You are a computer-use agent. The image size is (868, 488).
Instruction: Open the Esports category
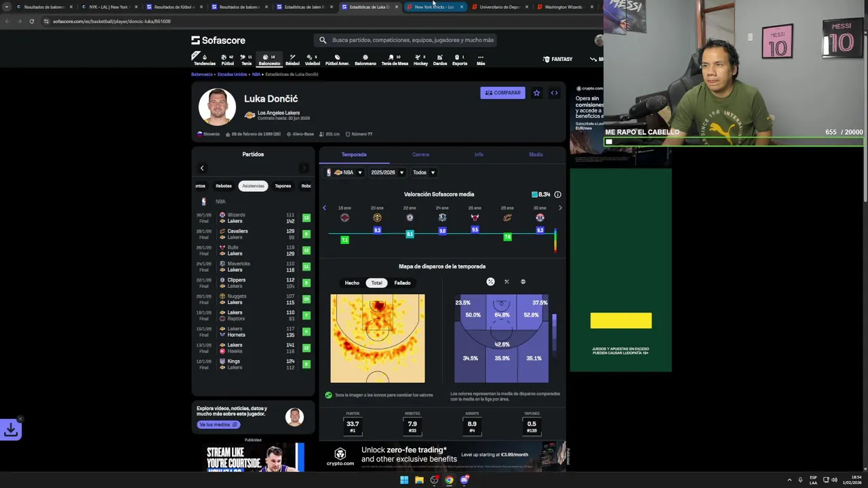pos(460,60)
